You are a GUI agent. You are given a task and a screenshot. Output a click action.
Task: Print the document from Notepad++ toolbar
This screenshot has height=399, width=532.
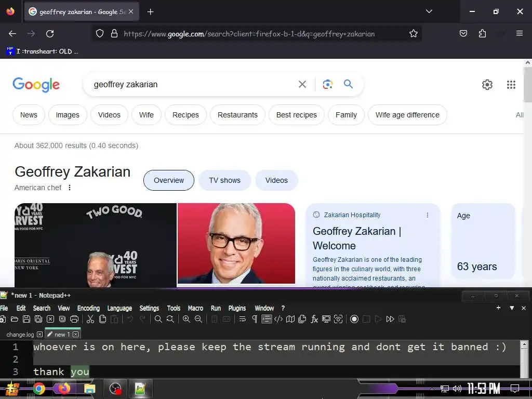pos(74,319)
